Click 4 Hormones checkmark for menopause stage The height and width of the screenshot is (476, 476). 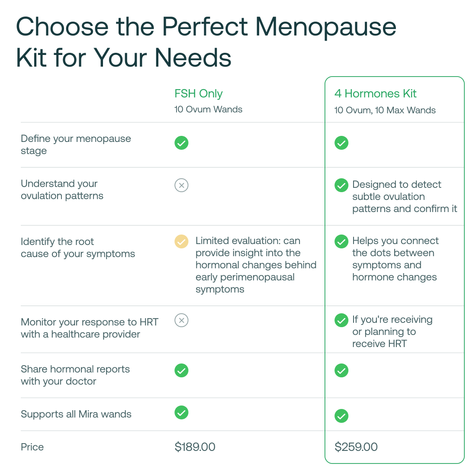pos(341,143)
